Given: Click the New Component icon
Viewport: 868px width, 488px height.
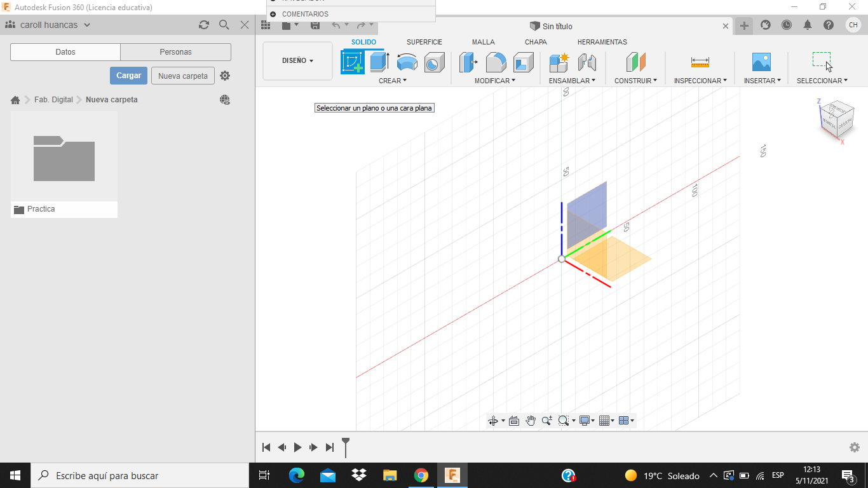Looking at the screenshot, I should pyautogui.click(x=559, y=62).
